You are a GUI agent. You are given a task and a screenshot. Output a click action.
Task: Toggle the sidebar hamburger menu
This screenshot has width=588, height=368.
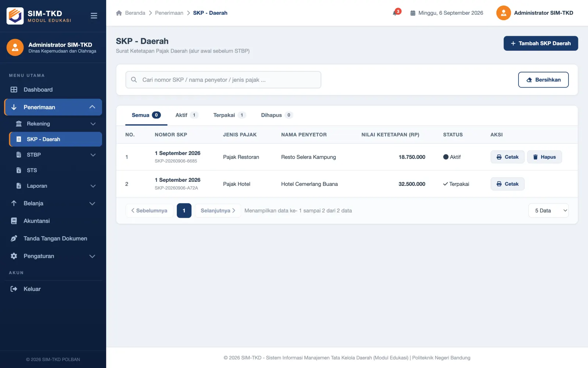[x=94, y=16]
